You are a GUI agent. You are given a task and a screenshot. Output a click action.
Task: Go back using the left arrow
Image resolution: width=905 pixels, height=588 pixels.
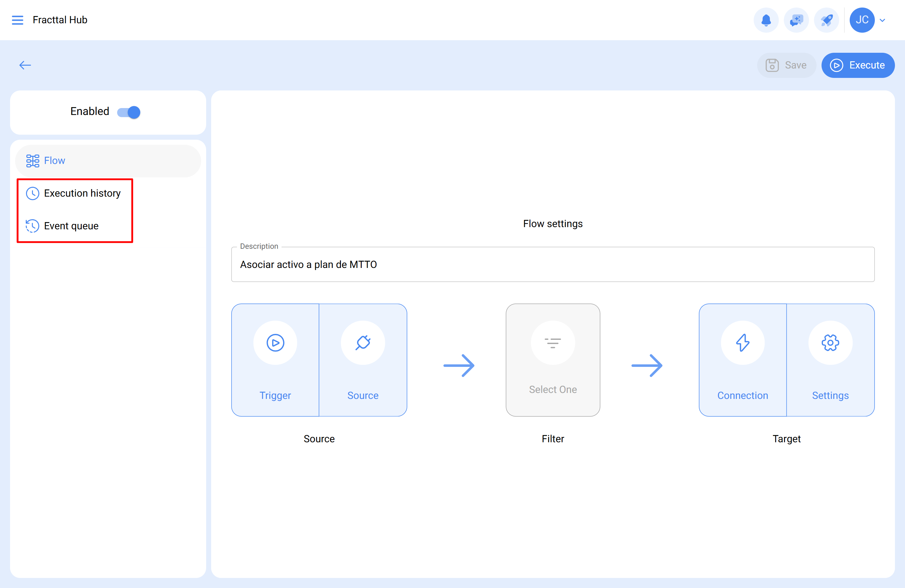click(25, 65)
